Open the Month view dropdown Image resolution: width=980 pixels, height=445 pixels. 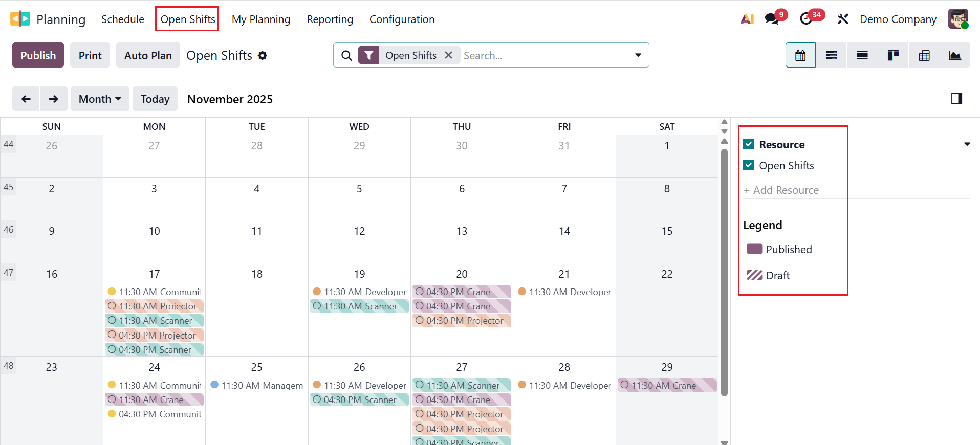point(99,99)
